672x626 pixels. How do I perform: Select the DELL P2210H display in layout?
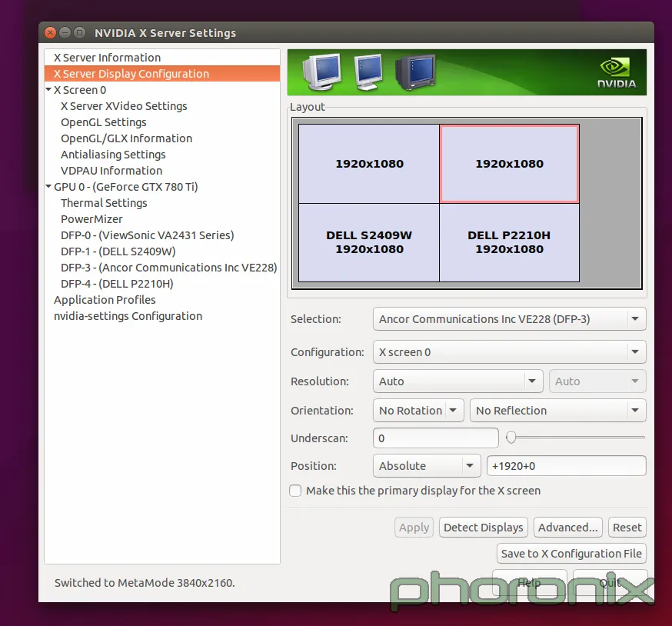click(510, 242)
